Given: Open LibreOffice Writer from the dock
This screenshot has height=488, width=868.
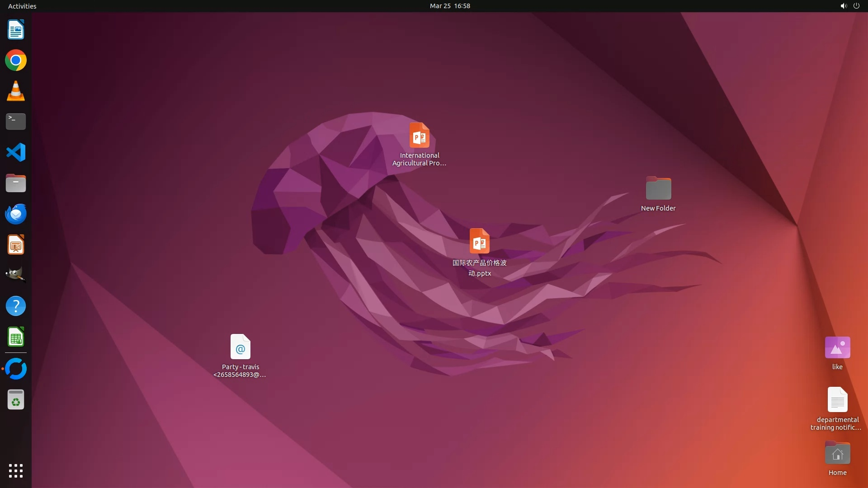Looking at the screenshot, I should point(16,30).
